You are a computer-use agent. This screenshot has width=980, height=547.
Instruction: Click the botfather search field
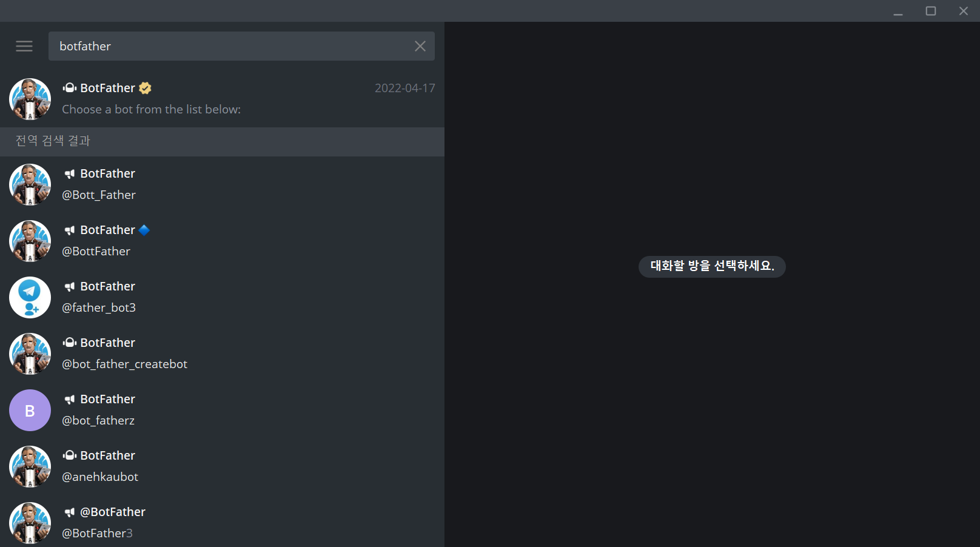coord(241,46)
